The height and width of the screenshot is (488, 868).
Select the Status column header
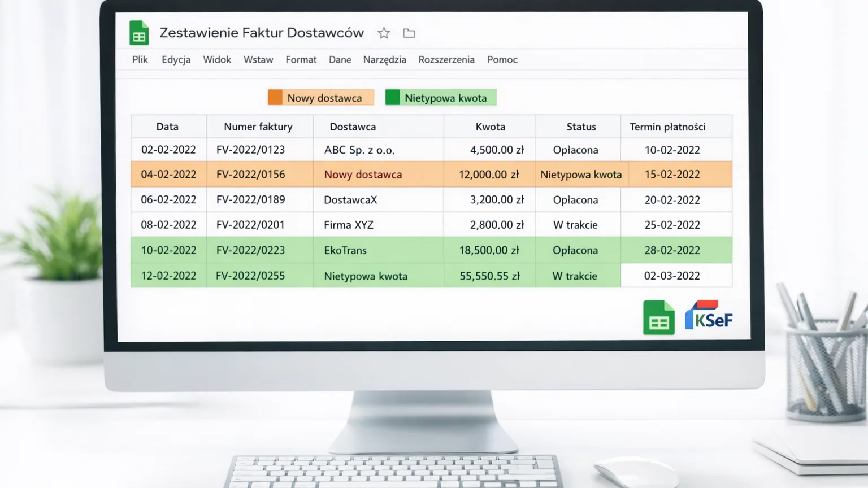coord(578,127)
